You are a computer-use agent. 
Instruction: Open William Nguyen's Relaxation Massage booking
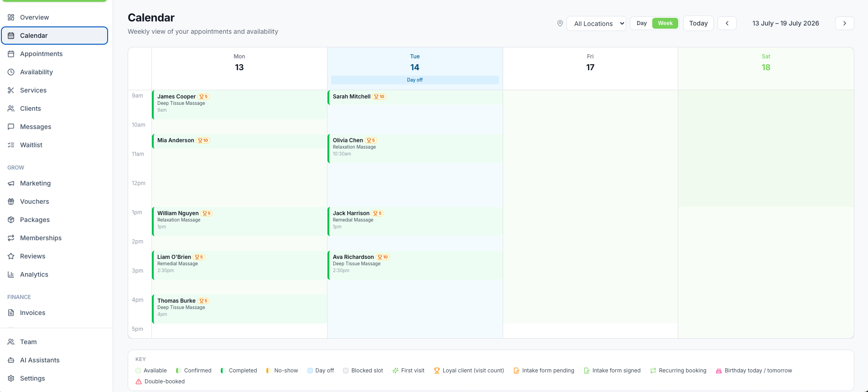point(239,222)
